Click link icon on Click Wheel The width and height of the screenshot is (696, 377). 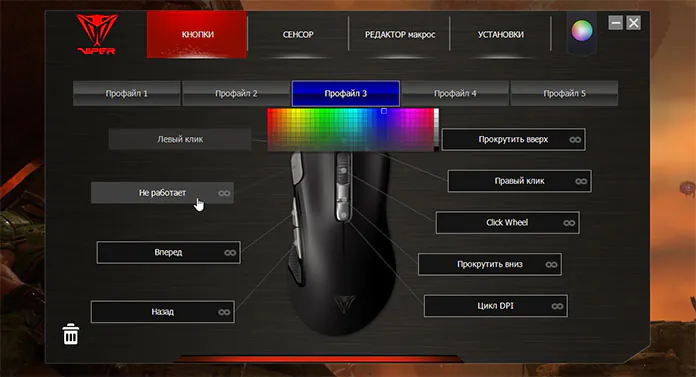(569, 223)
